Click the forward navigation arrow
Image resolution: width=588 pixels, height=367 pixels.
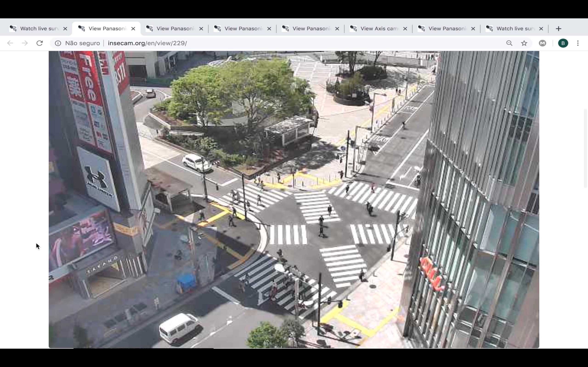(25, 43)
